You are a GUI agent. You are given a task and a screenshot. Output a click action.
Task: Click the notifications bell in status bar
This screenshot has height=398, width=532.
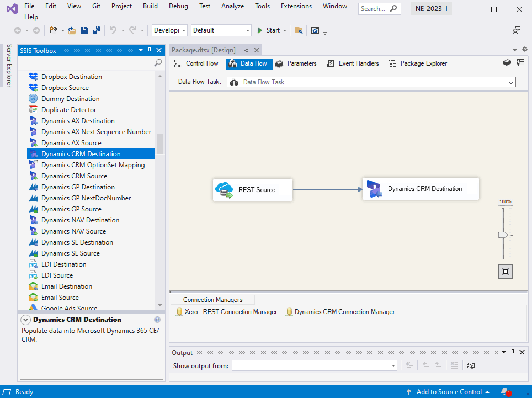tap(505, 391)
